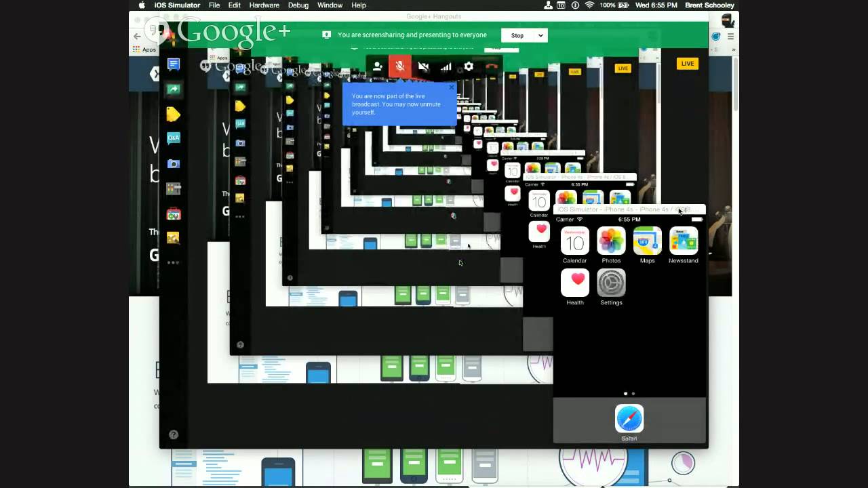Open the browser hamburger menu
This screenshot has height=488, width=868.
coord(730,36)
